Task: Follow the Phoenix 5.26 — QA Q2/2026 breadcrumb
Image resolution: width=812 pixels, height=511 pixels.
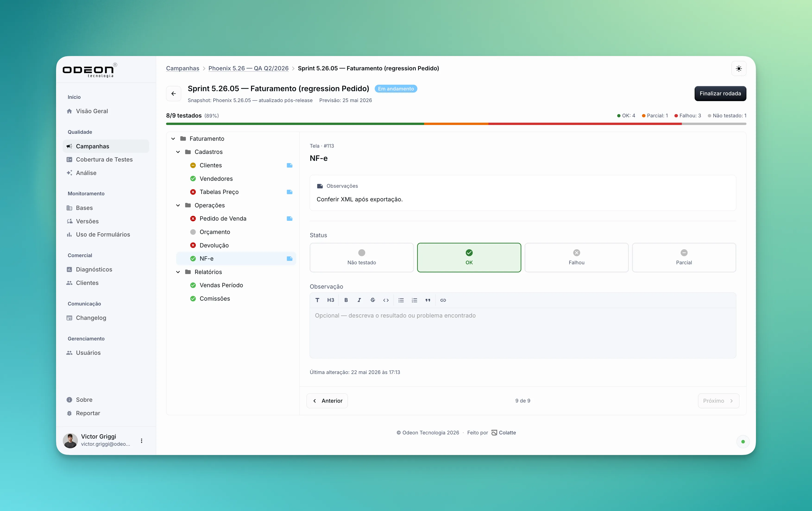Action: (x=249, y=68)
